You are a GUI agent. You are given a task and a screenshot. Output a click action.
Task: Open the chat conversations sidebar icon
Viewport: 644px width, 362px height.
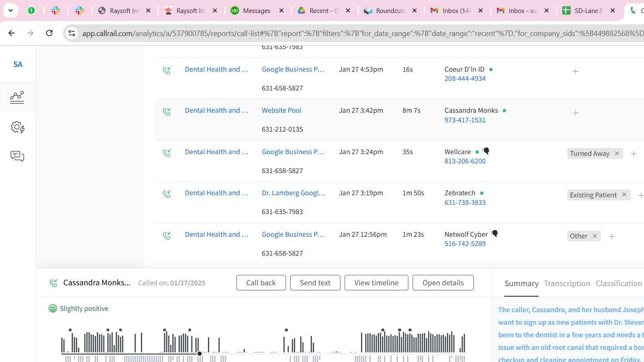(17, 156)
